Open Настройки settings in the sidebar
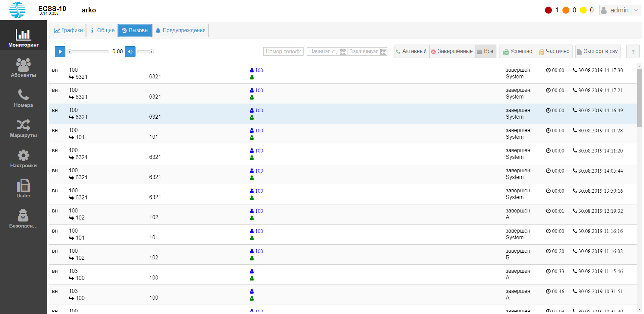Image resolution: width=644 pixels, height=314 pixels. (x=23, y=158)
